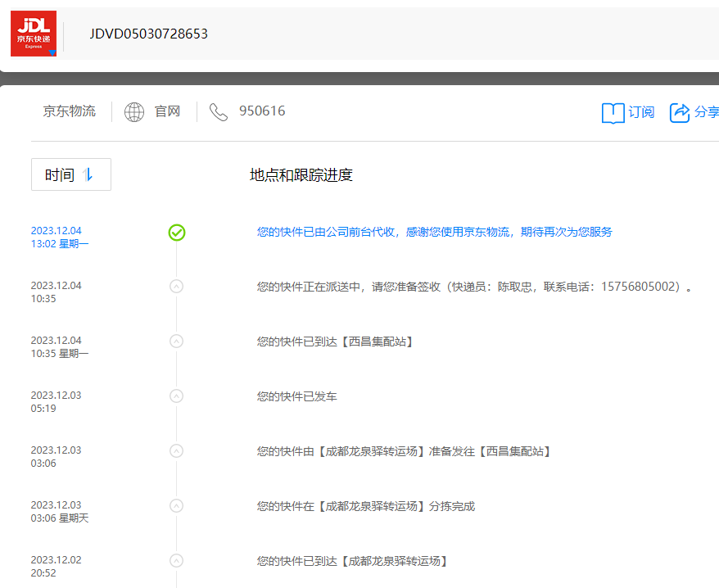Click the 已到达【成都龙泉驿转运场】 text
Screen dimensions: 719x588
[x=352, y=561]
